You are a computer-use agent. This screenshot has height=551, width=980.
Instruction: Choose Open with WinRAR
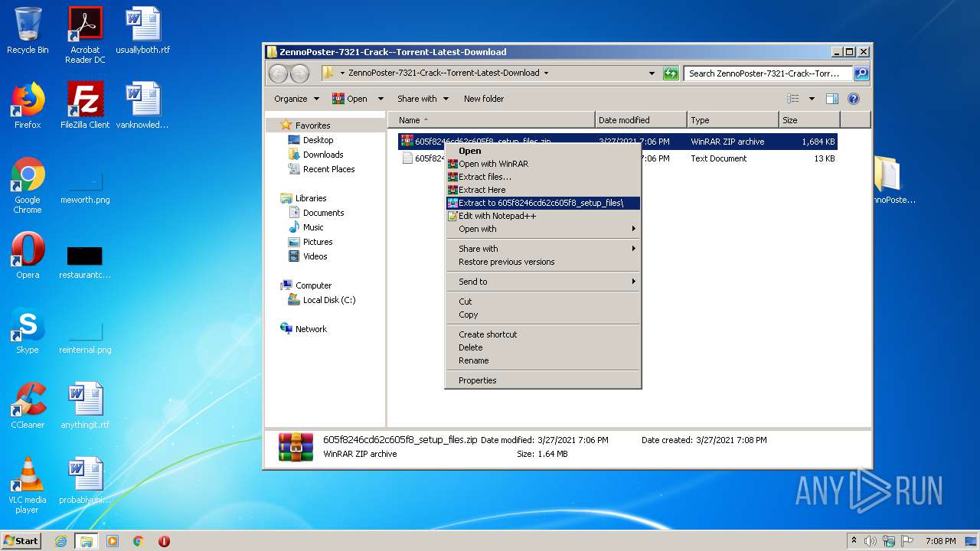point(543,164)
